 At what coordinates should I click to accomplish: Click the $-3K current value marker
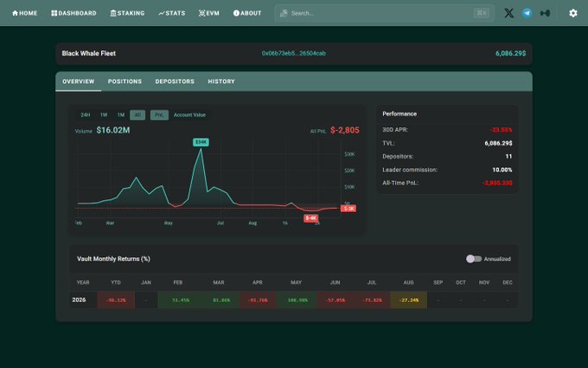pyautogui.click(x=348, y=209)
